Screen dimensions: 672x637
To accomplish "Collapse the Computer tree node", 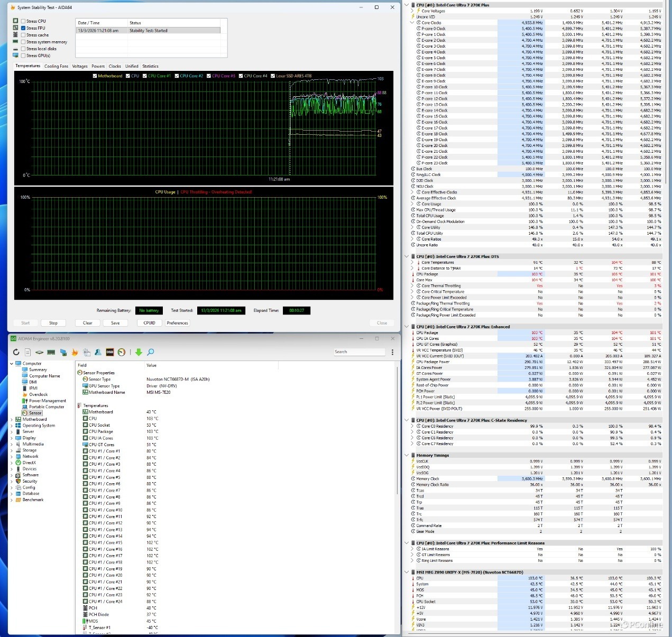I will click(12, 364).
